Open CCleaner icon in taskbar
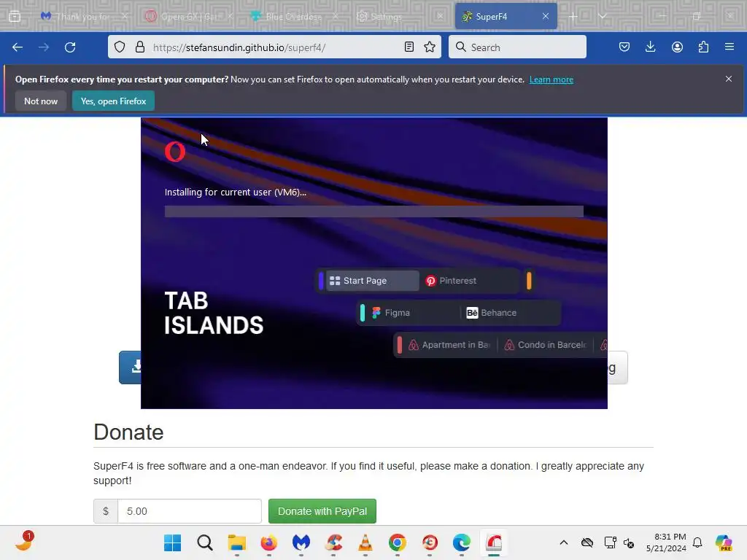This screenshot has width=747, height=560. [x=333, y=542]
